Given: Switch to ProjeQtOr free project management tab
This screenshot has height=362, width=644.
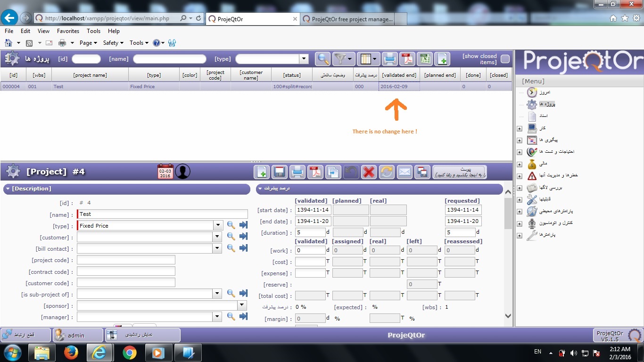Looking at the screenshot, I should pos(347,19).
